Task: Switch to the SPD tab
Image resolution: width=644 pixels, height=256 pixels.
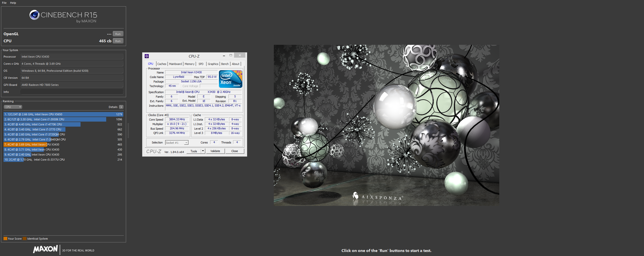Action: pyautogui.click(x=201, y=64)
